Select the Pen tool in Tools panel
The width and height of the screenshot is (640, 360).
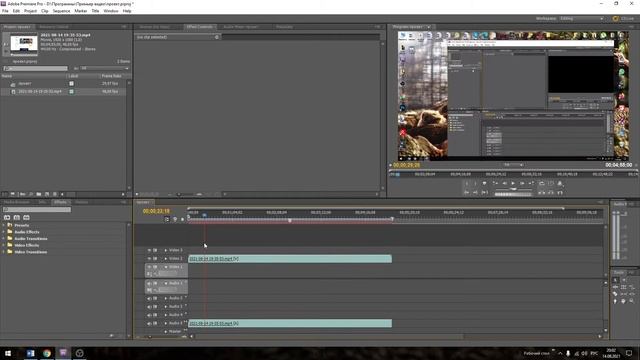pyautogui.click(x=615, y=301)
